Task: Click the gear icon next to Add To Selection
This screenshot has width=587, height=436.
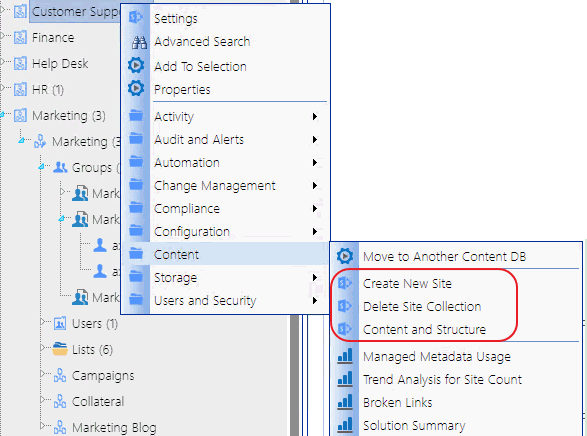Action: (x=136, y=65)
